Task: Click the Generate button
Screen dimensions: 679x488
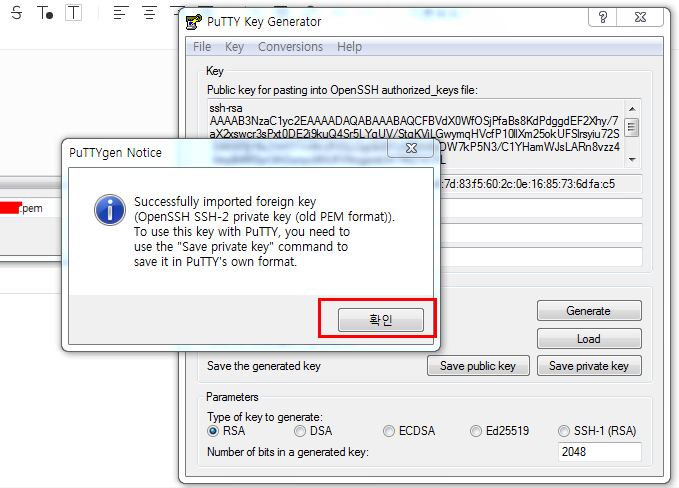Action: (589, 311)
